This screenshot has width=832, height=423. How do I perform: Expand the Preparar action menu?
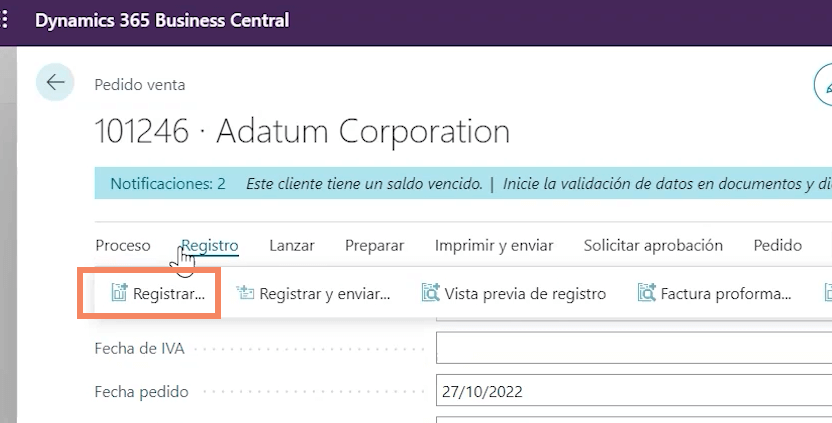[x=374, y=245]
